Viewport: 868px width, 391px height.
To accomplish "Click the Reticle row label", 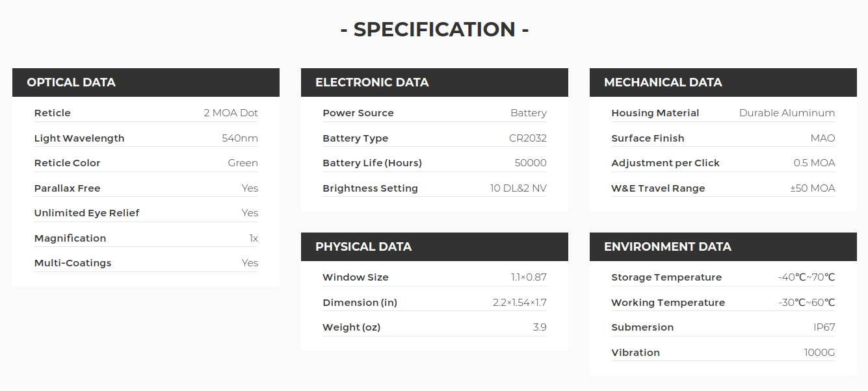I will click(53, 113).
